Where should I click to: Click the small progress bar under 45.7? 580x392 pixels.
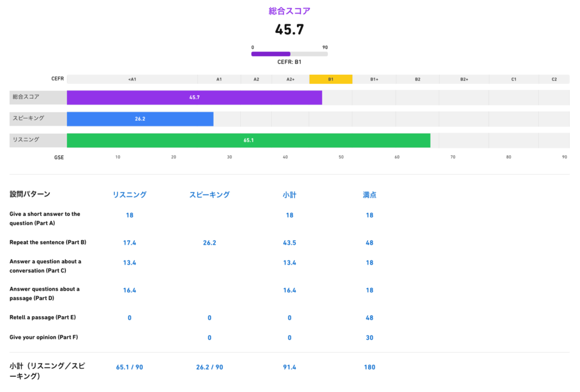289,54
